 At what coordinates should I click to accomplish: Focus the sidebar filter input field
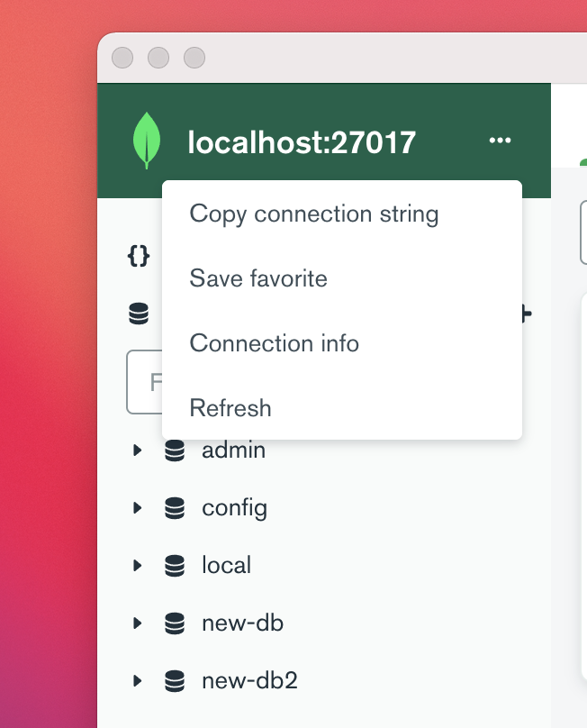(145, 382)
